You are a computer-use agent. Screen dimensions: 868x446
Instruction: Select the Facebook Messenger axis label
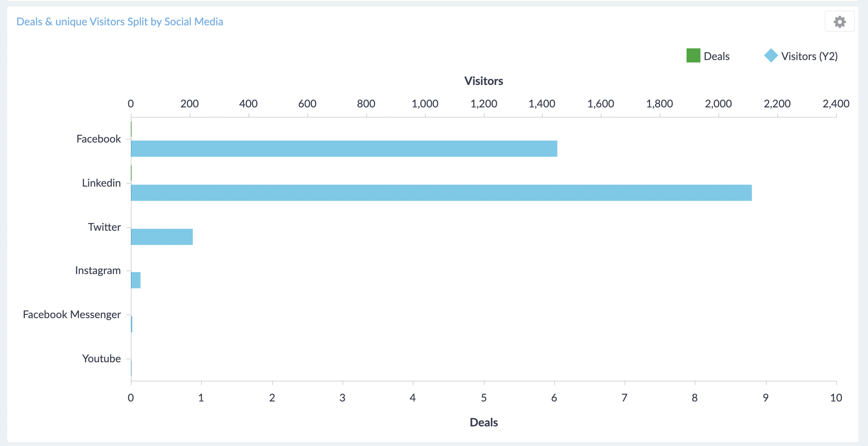72,314
